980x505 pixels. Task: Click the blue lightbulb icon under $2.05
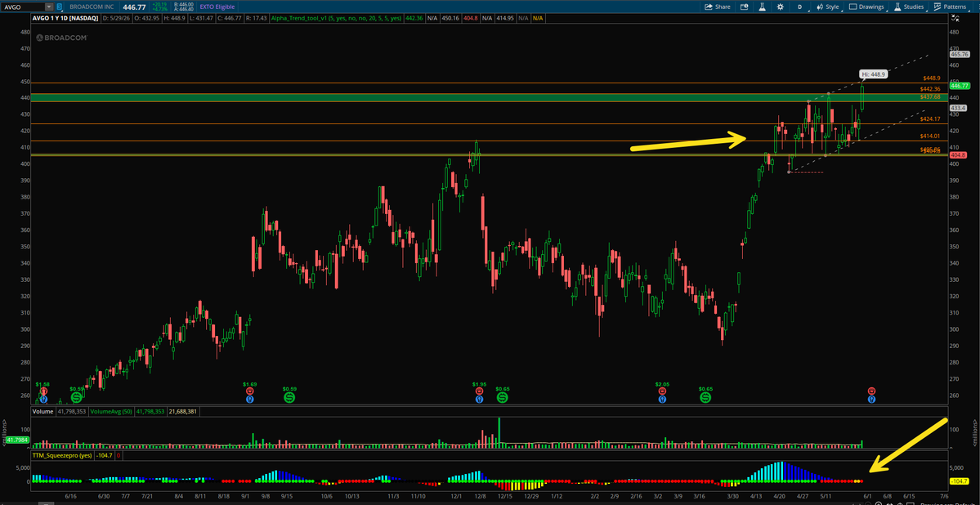pos(663,398)
